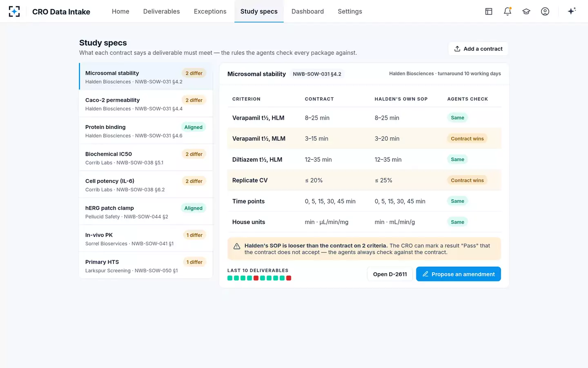Click the contract value ≤ 20%
This screenshot has height=368, width=588.
tap(314, 180)
